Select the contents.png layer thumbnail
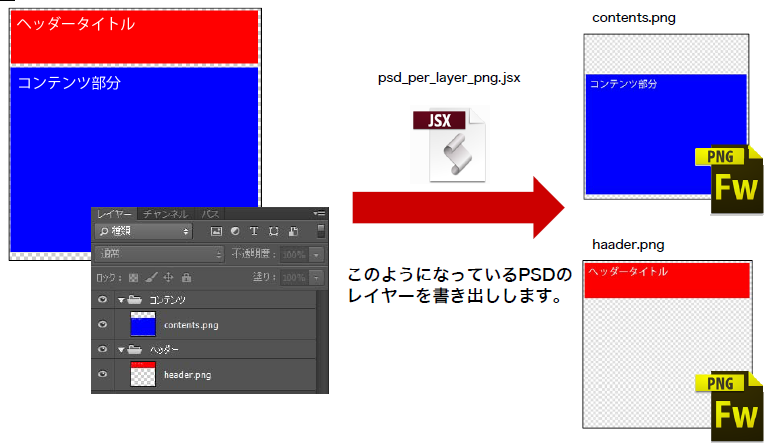Image resolution: width=774 pixels, height=448 pixels. [143, 324]
